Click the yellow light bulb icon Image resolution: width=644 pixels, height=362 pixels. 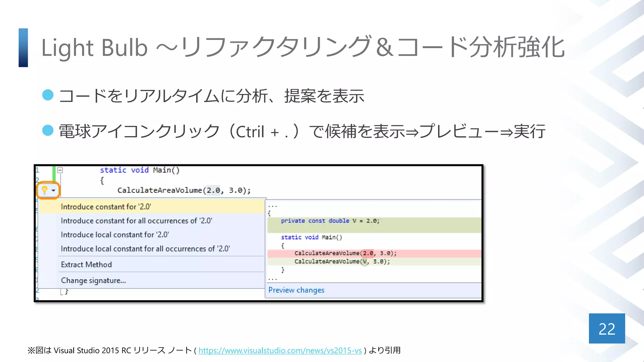[x=44, y=190]
